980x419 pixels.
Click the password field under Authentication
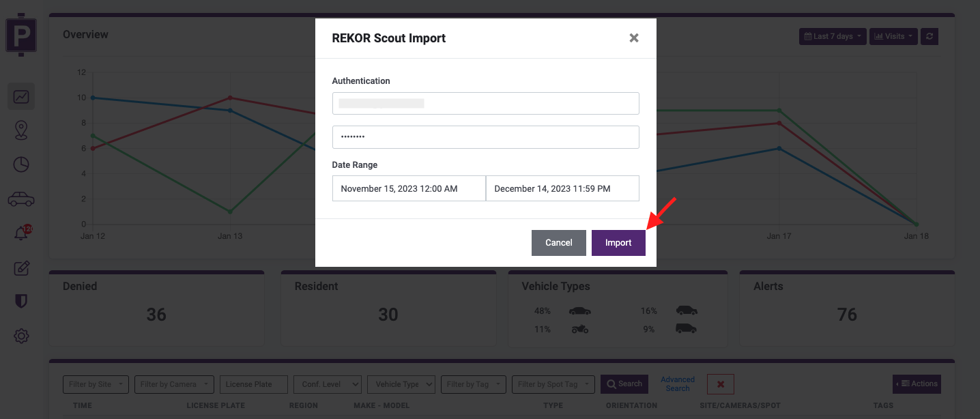click(485, 137)
